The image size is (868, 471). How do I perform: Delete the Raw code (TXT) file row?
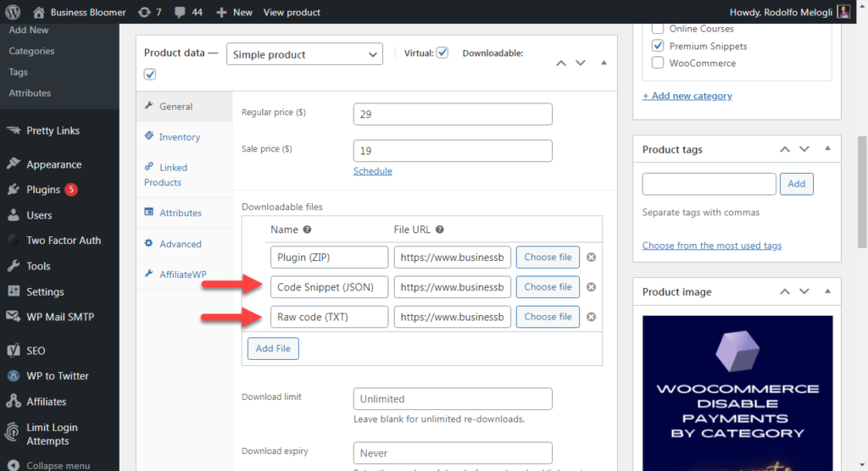point(591,317)
